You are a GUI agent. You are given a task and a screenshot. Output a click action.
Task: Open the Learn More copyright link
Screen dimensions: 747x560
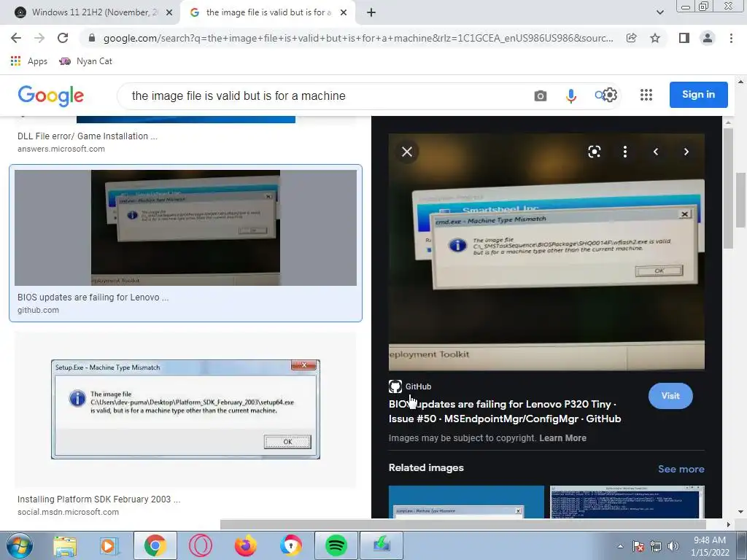562,438
